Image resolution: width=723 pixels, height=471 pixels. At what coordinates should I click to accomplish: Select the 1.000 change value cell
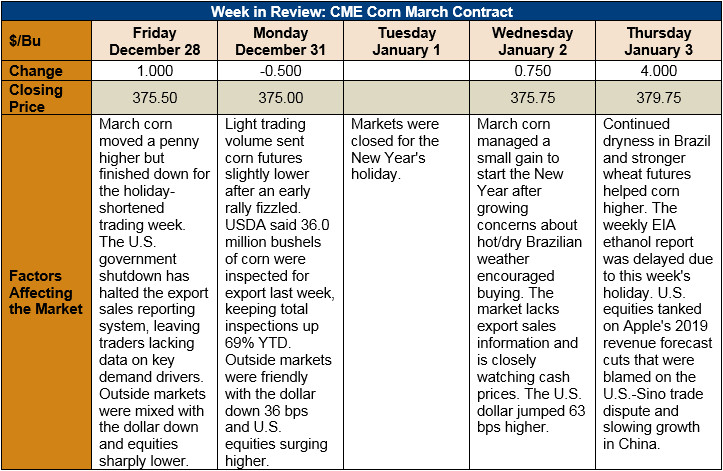point(154,71)
